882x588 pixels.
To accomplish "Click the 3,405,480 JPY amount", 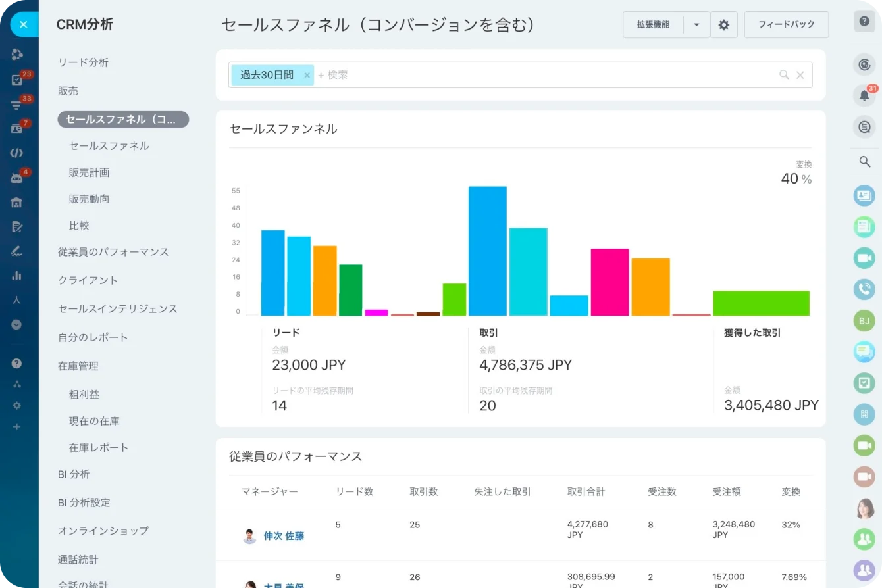I will (771, 405).
